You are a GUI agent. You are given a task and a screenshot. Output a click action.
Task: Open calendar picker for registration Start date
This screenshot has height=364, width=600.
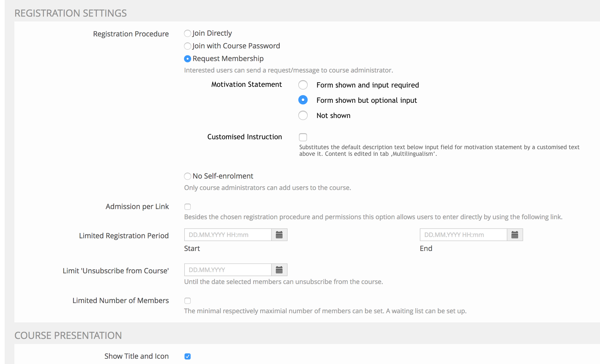[x=279, y=235]
